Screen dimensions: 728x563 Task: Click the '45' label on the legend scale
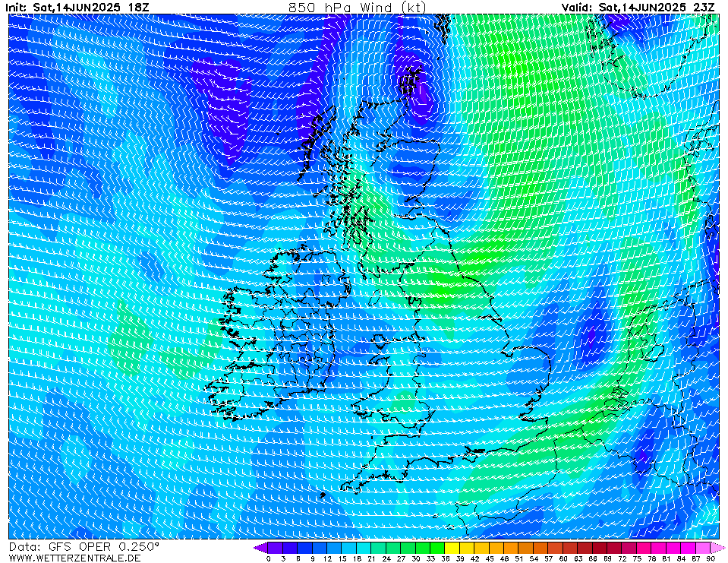490,558
